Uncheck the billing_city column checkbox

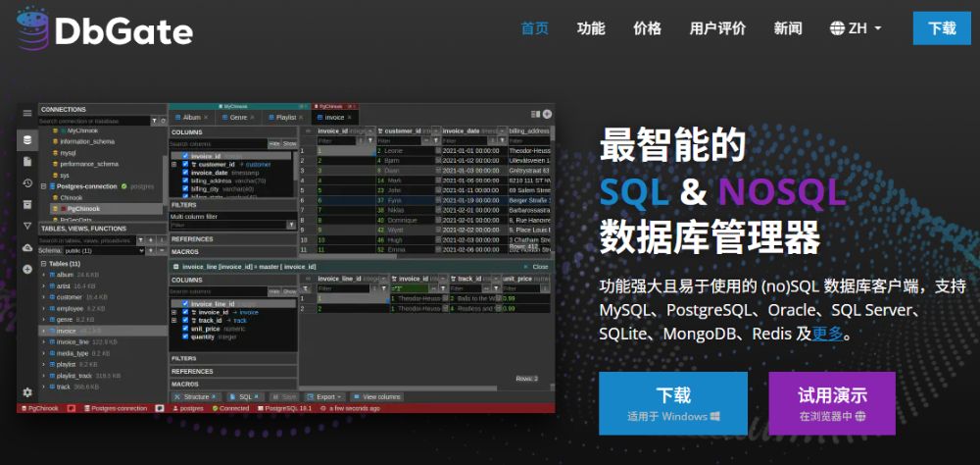click(x=185, y=188)
